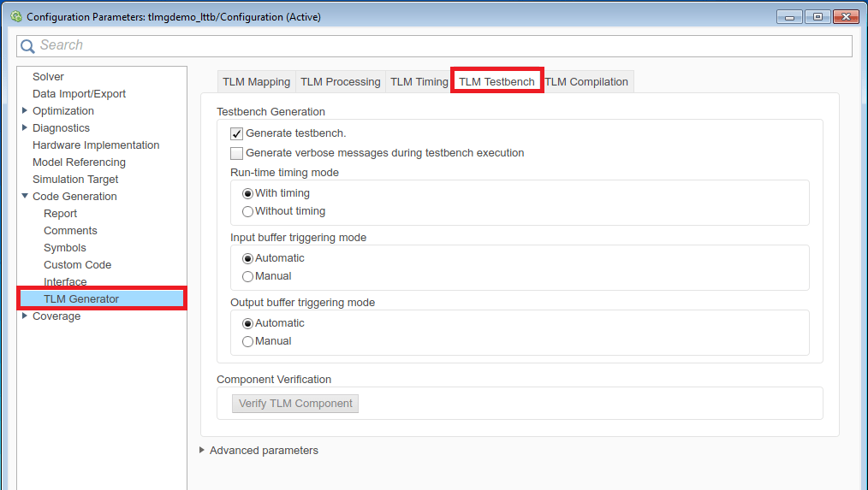The width and height of the screenshot is (868, 490).
Task: Click the search magnifier icon
Action: tap(28, 46)
